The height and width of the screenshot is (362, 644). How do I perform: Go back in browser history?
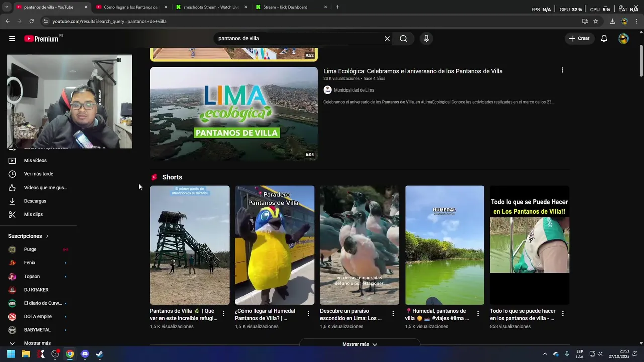[x=7, y=21]
